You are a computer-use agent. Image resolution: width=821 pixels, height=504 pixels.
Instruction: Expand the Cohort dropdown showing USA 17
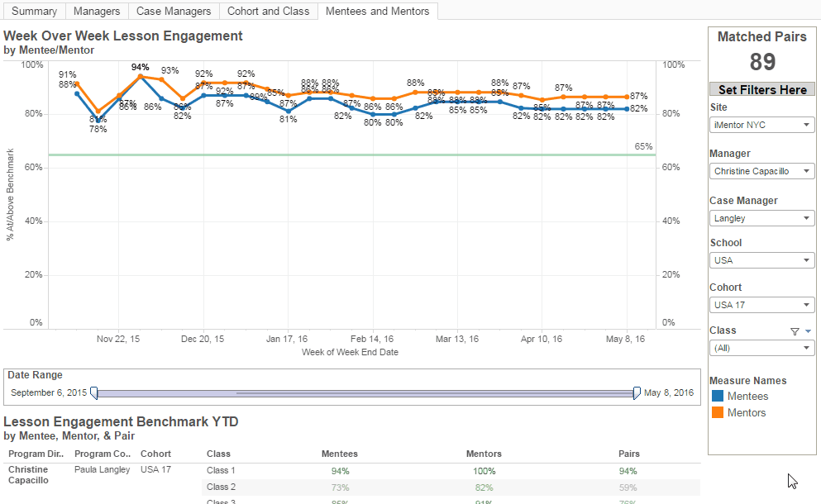[x=761, y=305]
